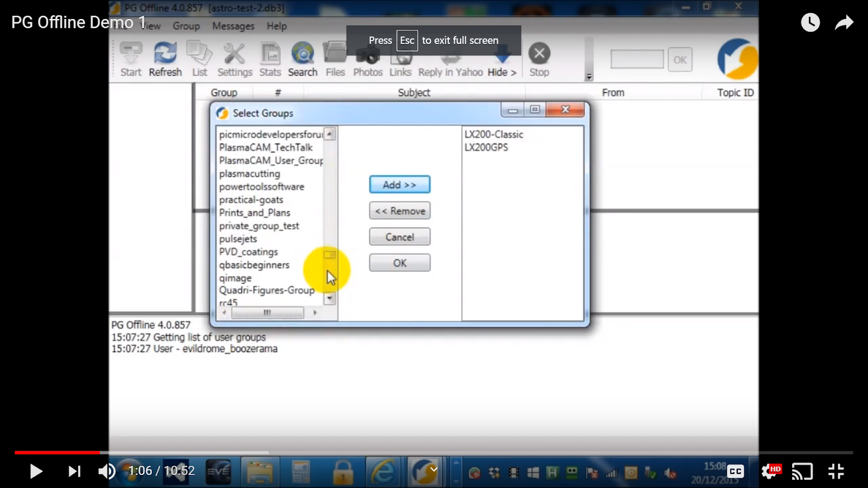Exit full screen mode
Viewport: 868px width, 488px height.
[x=836, y=471]
